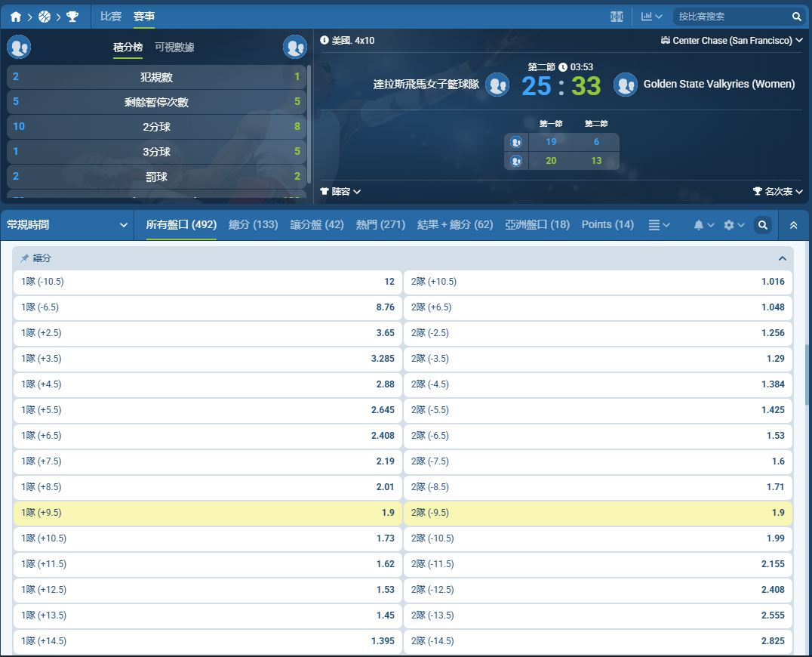Switch to the 可視數據 tab

[x=174, y=47]
